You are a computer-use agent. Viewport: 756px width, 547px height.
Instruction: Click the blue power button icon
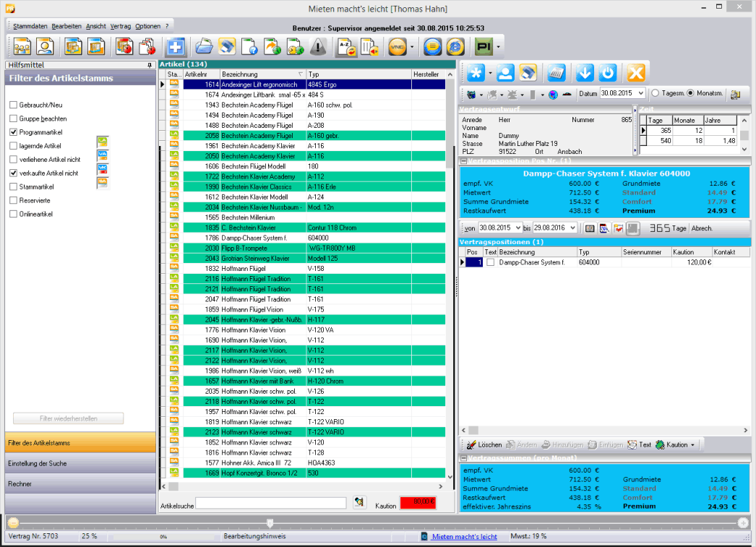pyautogui.click(x=608, y=73)
